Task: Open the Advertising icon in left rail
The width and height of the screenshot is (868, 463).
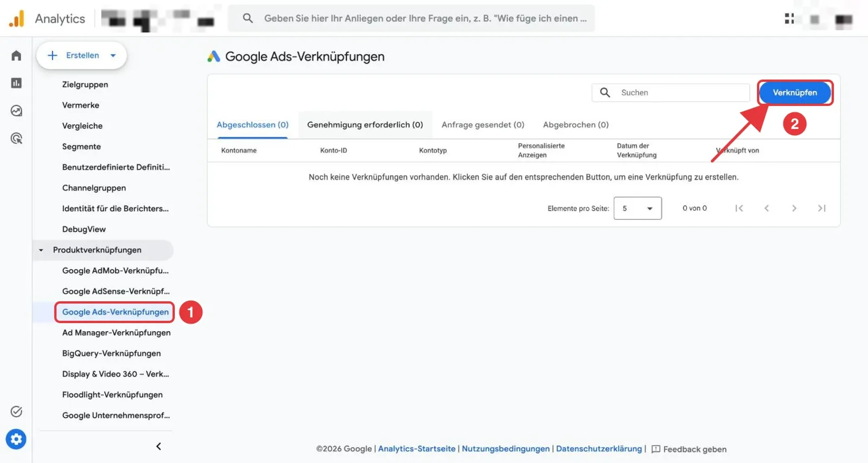Action: coord(16,138)
